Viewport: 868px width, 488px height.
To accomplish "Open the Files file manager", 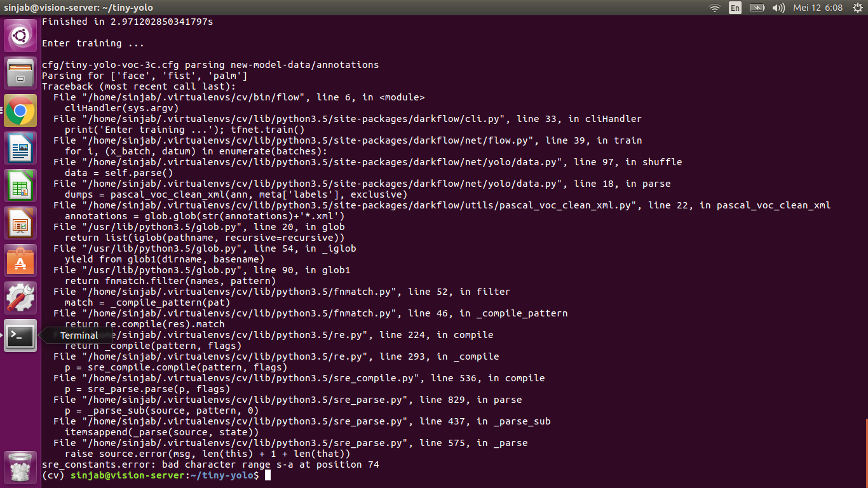I will 20,72.
